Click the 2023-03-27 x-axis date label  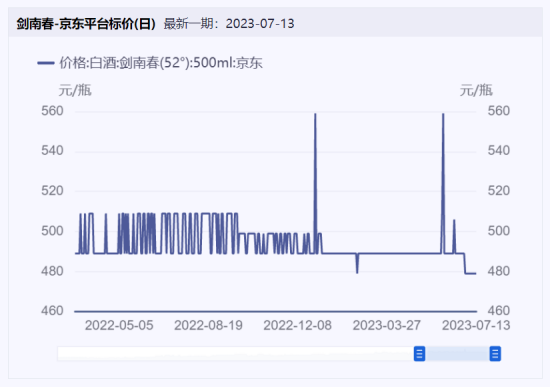tap(387, 326)
